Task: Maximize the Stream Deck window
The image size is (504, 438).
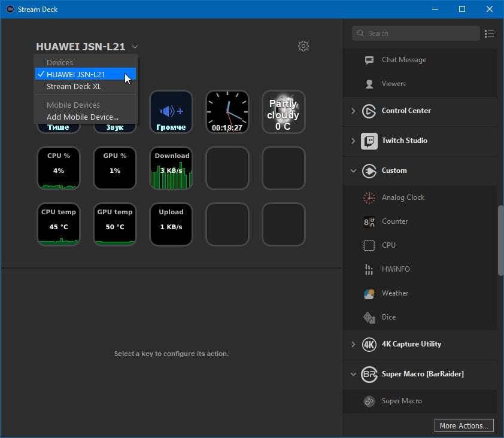Action: coord(462,9)
